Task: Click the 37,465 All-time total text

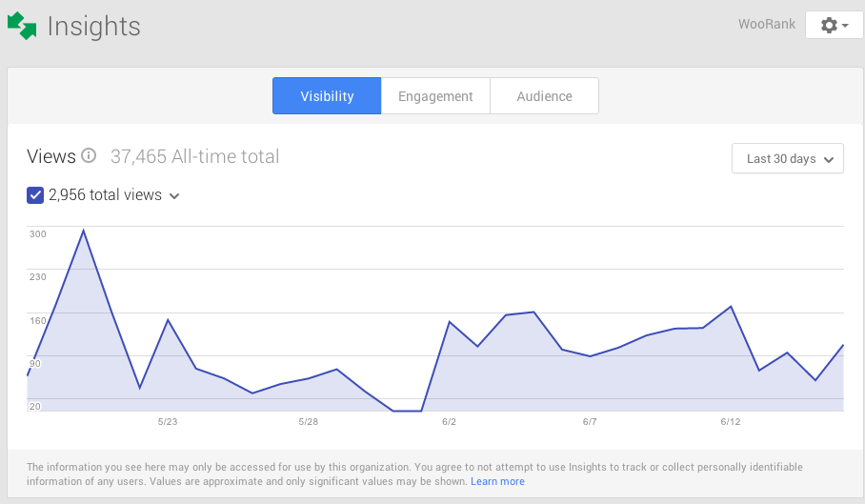Action: [194, 156]
